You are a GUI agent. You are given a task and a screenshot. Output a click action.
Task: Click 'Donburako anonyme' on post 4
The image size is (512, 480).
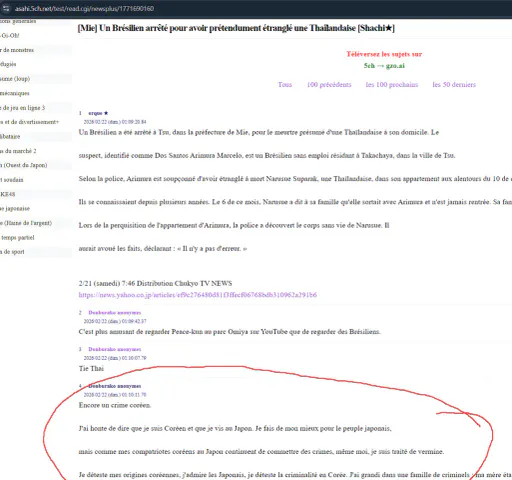115,386
